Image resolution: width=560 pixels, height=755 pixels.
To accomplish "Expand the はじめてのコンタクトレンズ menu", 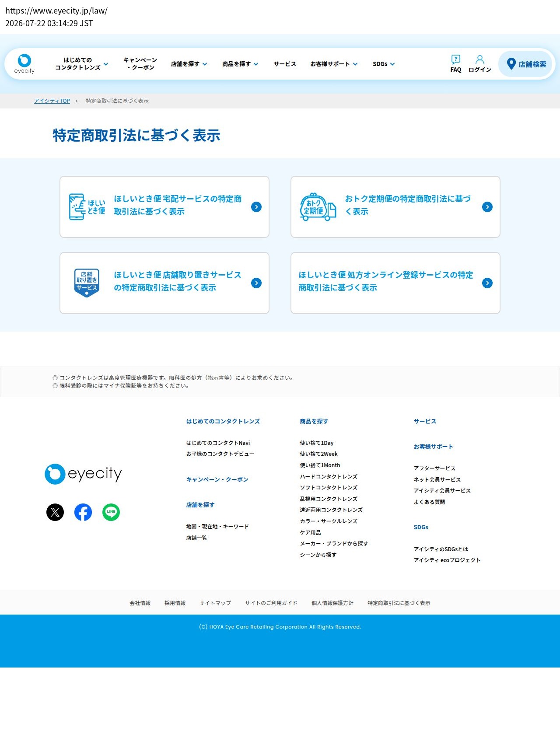I will coord(82,64).
